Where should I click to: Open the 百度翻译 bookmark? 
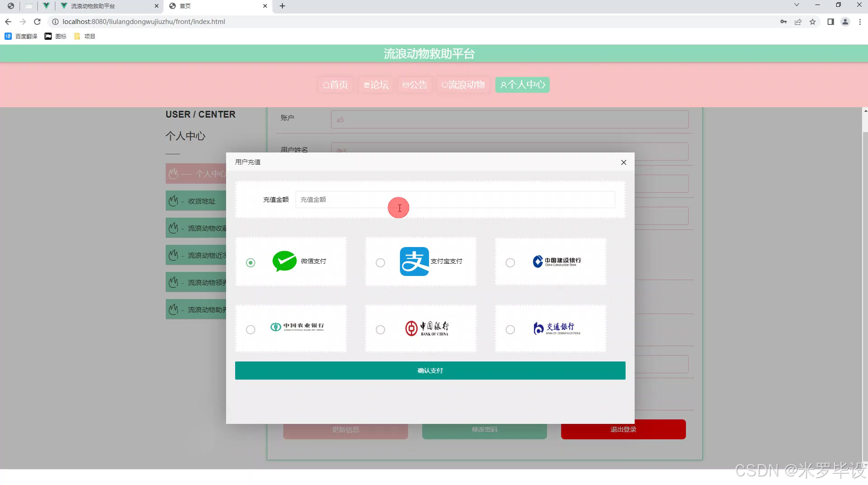[21, 36]
